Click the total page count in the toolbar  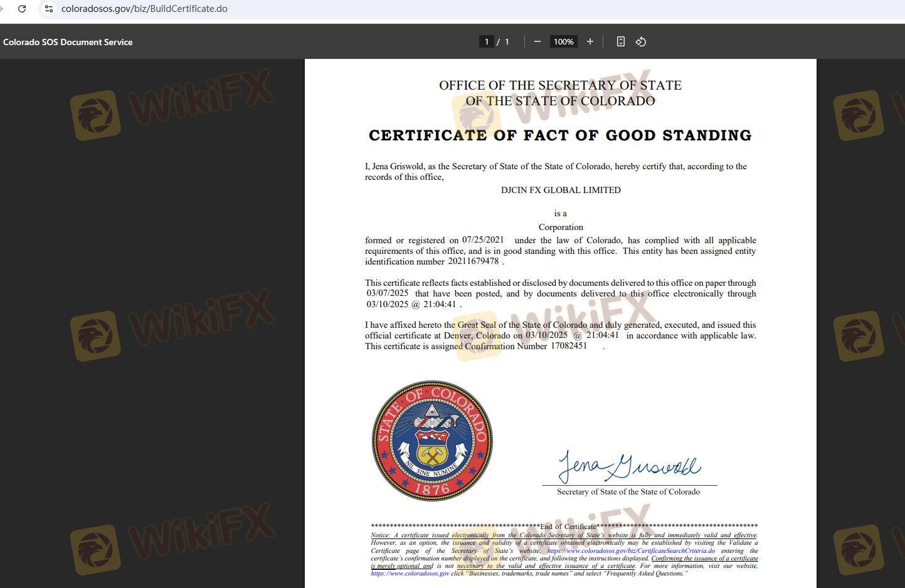507,41
